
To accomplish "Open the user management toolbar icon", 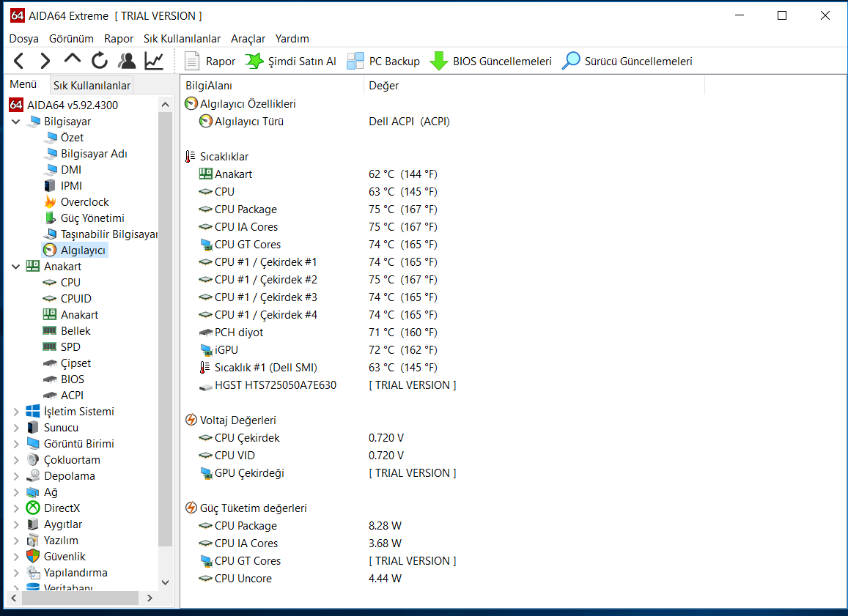I will click(x=127, y=61).
